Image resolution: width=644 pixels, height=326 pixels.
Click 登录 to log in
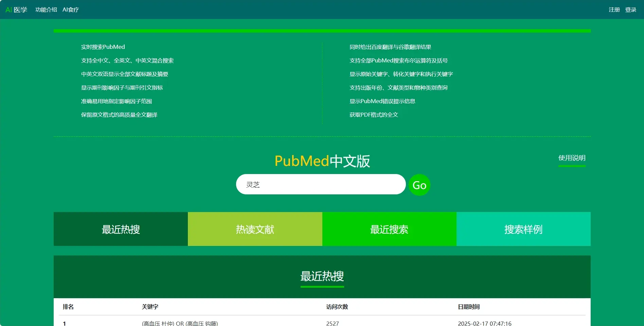click(x=631, y=9)
